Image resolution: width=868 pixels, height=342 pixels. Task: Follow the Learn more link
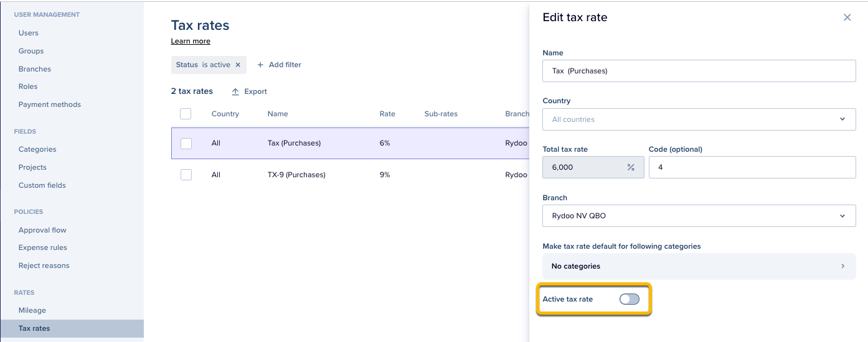pos(191,41)
